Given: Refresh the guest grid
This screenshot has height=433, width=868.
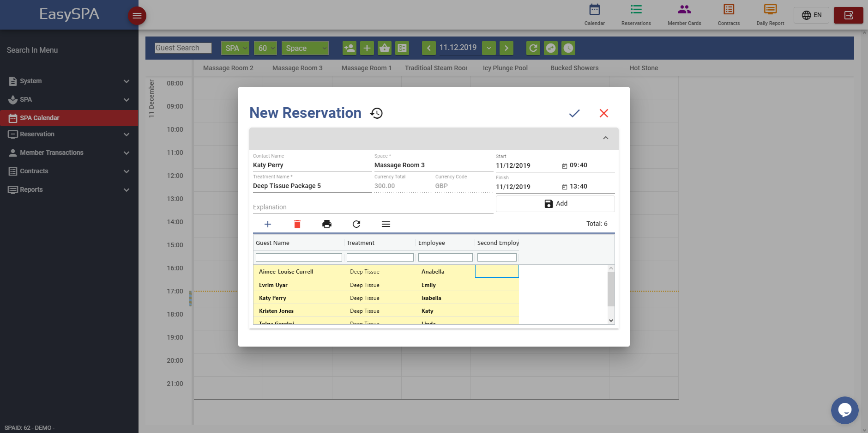Looking at the screenshot, I should click(356, 224).
